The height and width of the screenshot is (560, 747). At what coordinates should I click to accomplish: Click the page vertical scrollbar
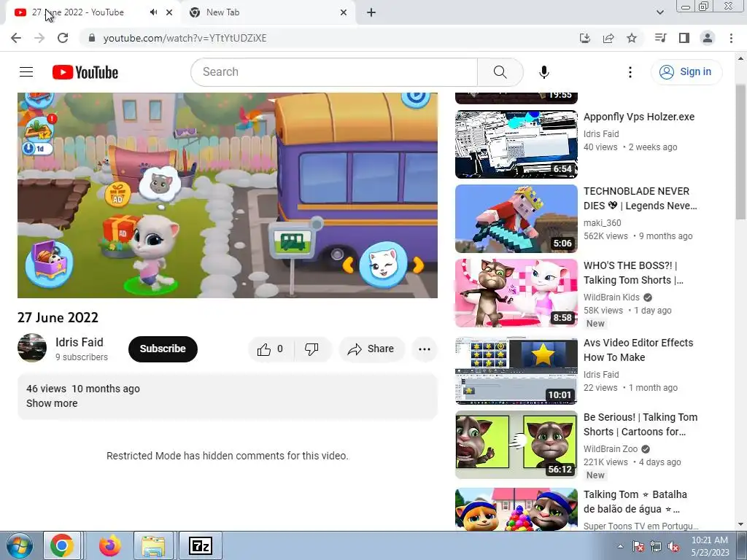[x=740, y=152]
